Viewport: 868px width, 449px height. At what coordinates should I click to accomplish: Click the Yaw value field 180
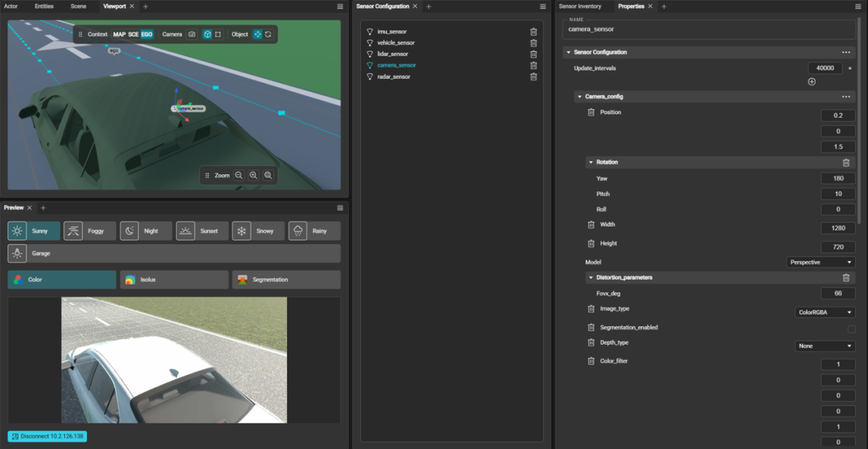pyautogui.click(x=838, y=178)
